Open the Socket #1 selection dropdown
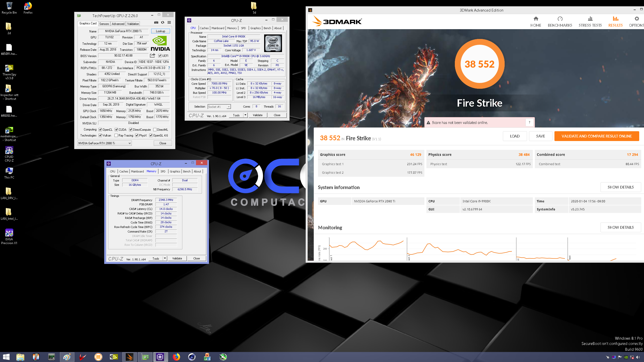Viewport: 644px width, 362px height. coord(219,107)
